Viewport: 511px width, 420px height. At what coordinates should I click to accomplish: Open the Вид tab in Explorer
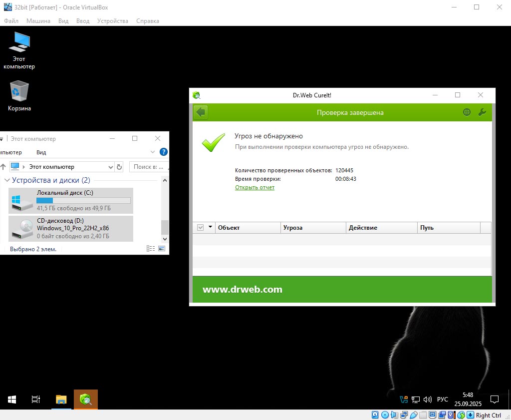(x=41, y=152)
